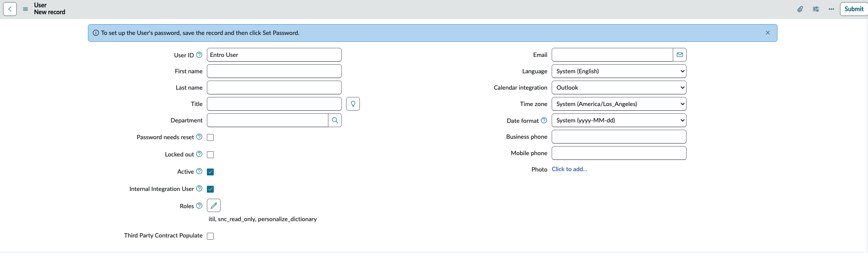Click into the User ID field
Viewport: 868px width, 253px height.
274,55
